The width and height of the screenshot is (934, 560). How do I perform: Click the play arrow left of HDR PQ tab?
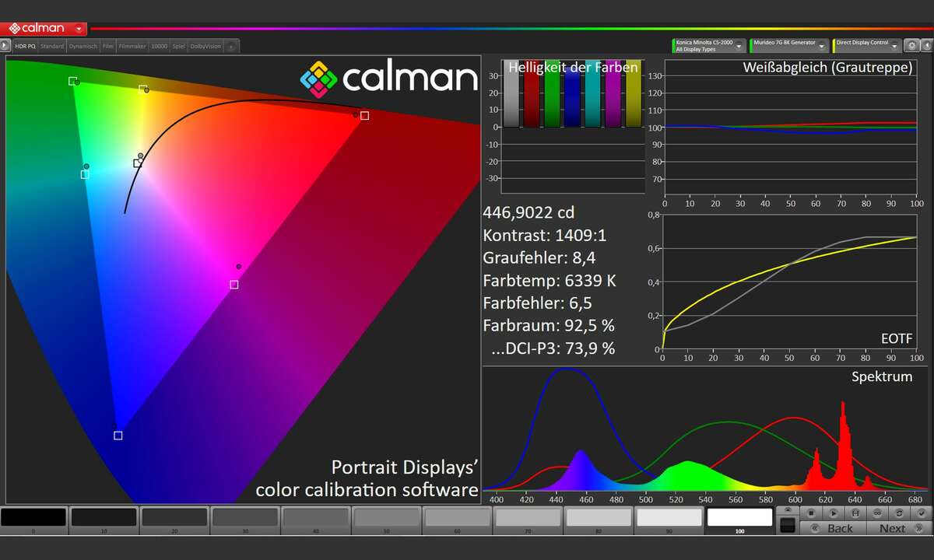(5, 47)
